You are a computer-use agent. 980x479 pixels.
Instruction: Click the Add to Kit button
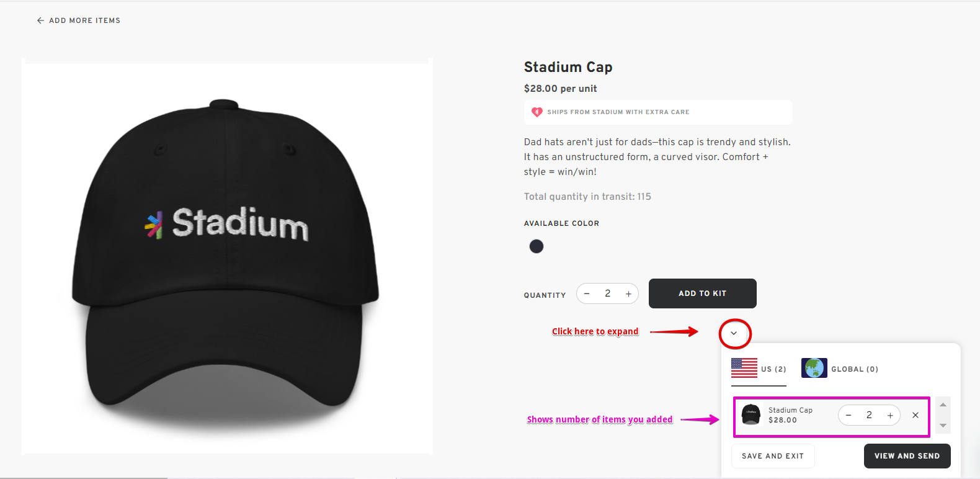pos(702,293)
